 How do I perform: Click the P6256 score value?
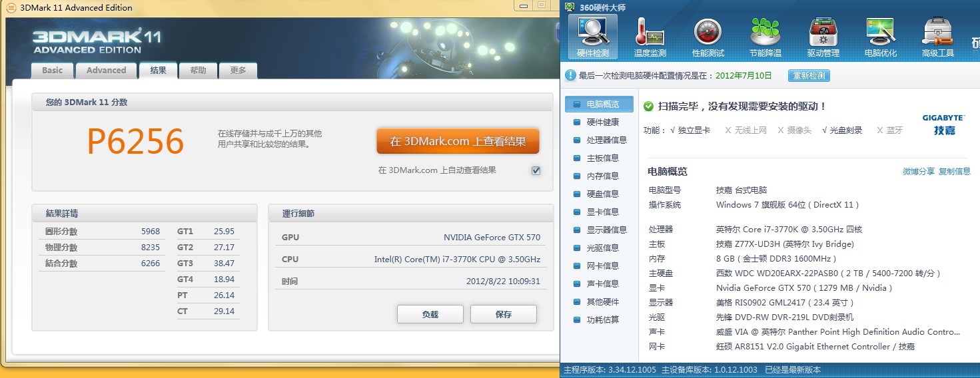(136, 142)
